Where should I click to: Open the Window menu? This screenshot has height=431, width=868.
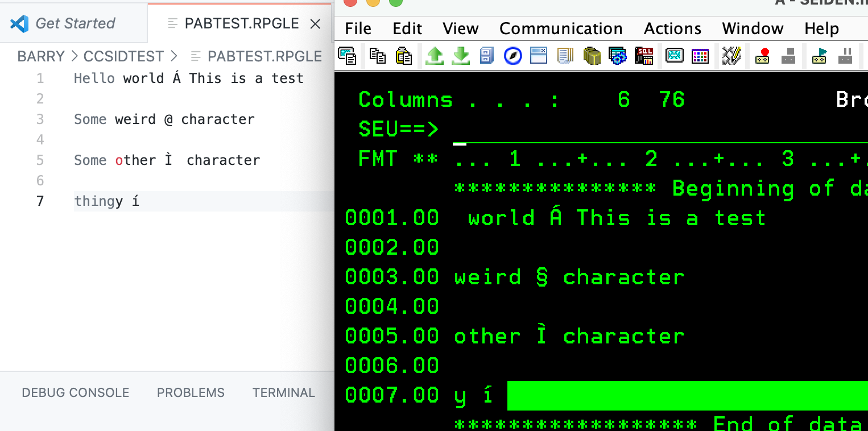point(753,28)
